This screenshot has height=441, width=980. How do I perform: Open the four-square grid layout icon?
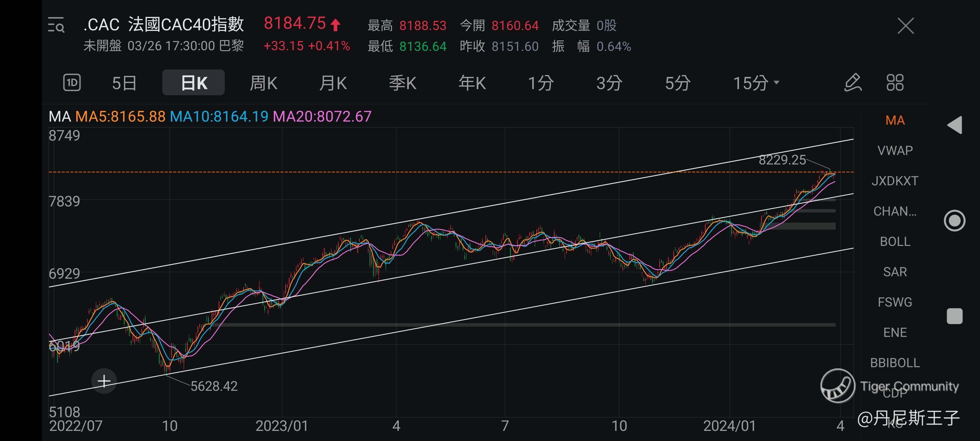coord(895,83)
